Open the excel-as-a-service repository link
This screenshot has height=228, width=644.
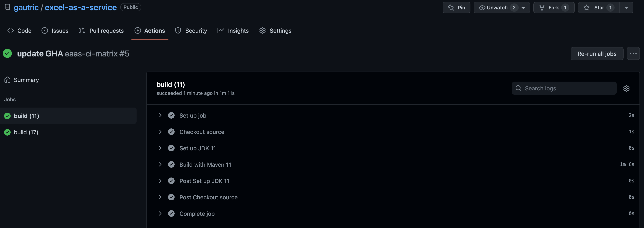coord(81,8)
